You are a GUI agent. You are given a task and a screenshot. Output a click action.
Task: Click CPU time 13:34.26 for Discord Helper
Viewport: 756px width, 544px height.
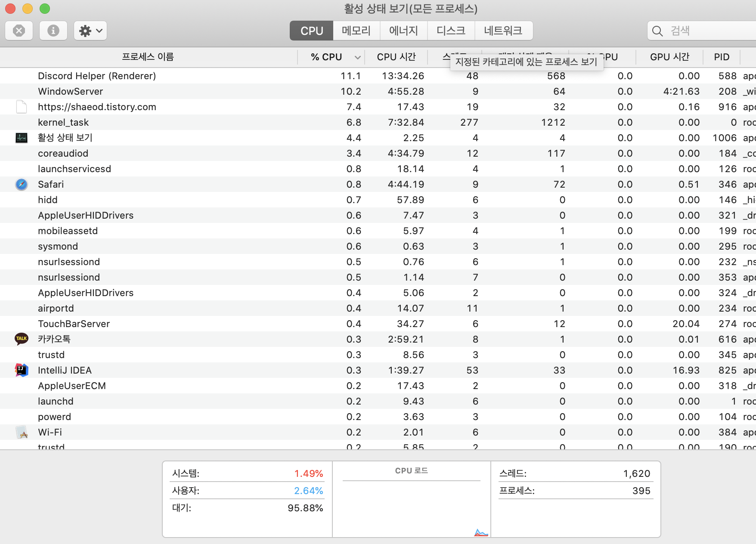403,76
